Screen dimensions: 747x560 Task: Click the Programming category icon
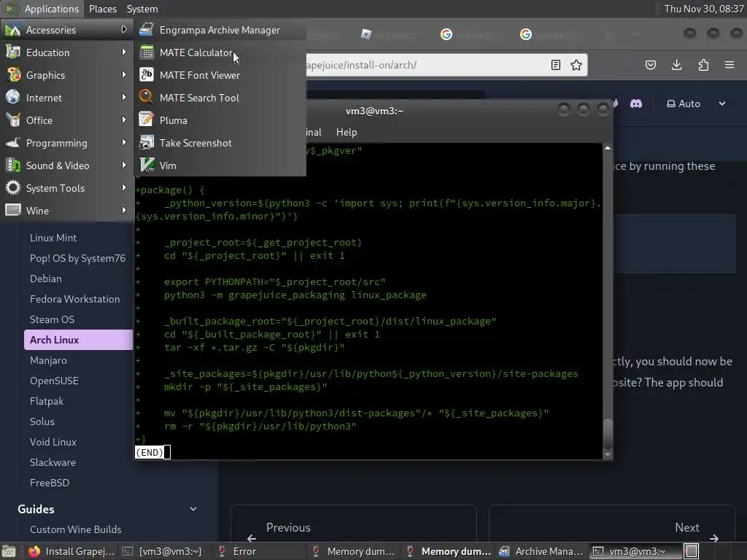click(13, 142)
